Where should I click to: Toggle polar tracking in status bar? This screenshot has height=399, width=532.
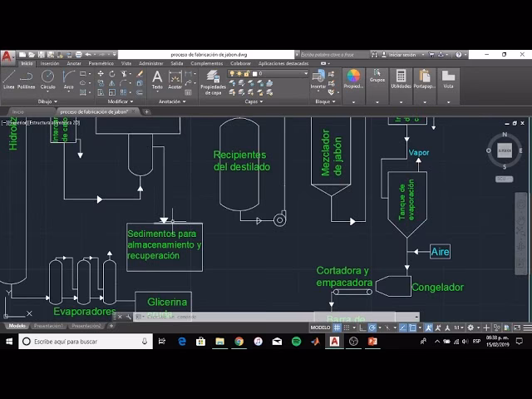372,328
